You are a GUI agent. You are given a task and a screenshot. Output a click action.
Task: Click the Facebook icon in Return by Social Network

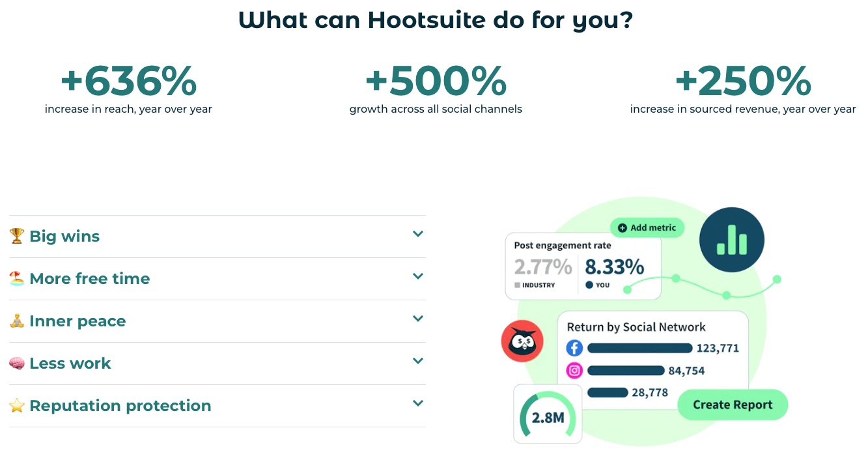[x=574, y=348]
